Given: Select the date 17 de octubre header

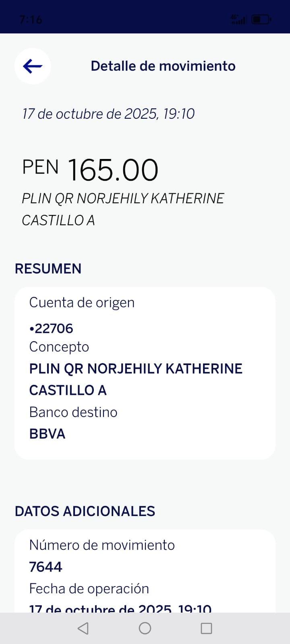Looking at the screenshot, I should (108, 114).
